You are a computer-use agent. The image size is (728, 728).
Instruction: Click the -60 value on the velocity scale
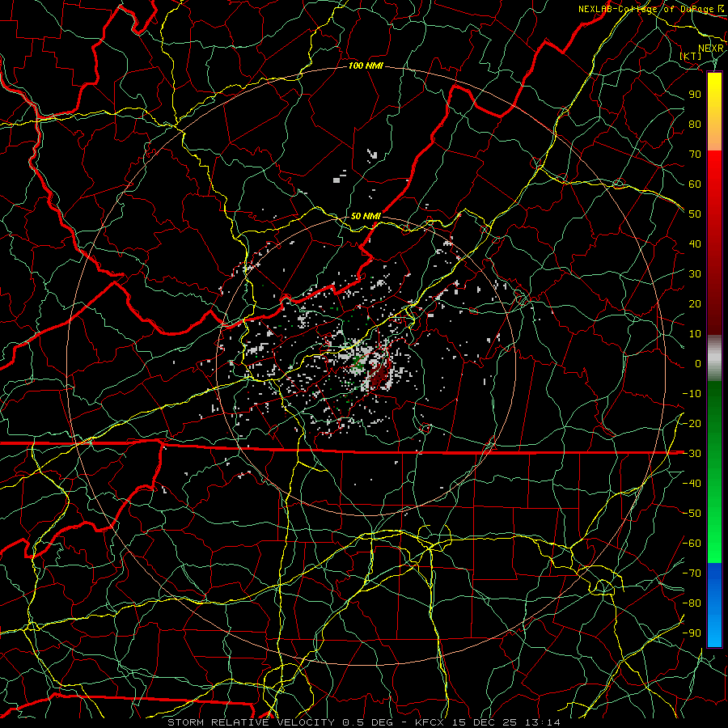pos(692,544)
